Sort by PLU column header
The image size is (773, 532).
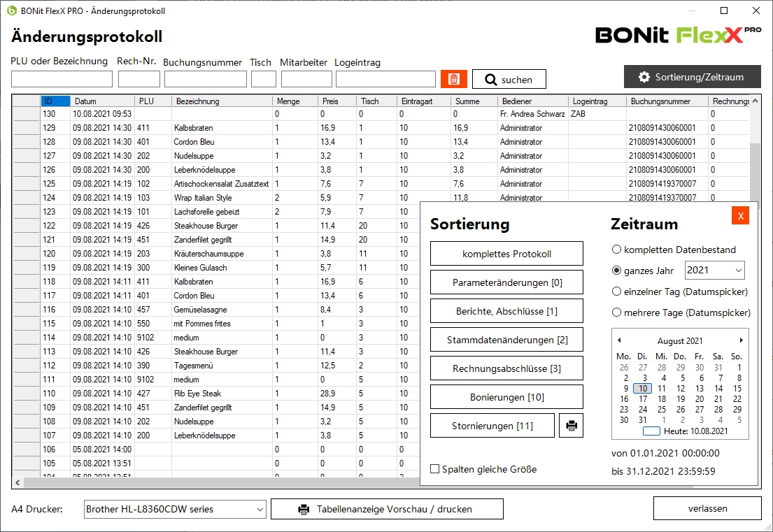153,101
